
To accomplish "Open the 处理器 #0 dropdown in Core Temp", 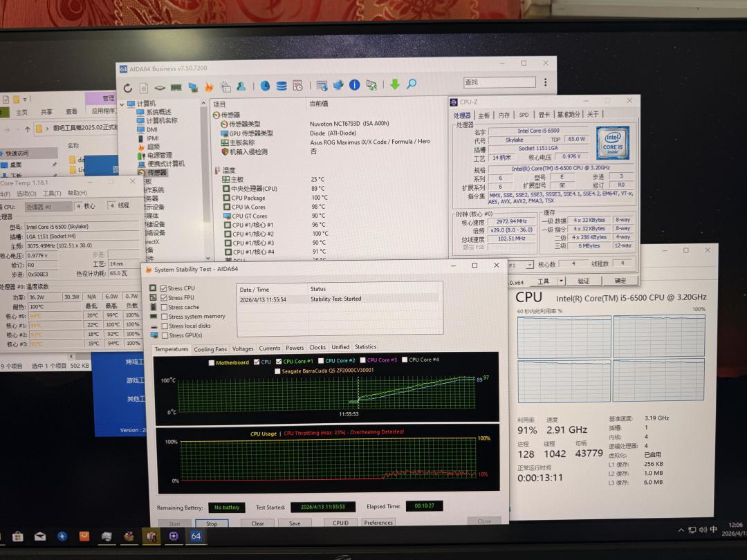I will click(48, 207).
